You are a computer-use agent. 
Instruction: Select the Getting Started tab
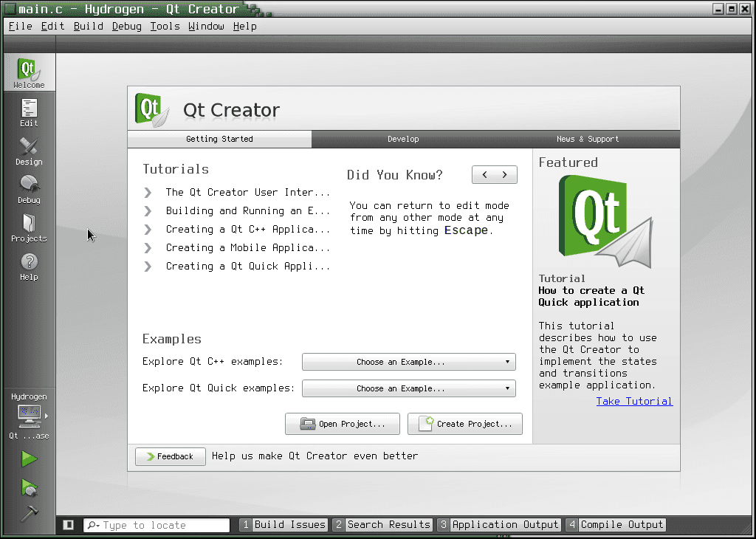point(219,139)
